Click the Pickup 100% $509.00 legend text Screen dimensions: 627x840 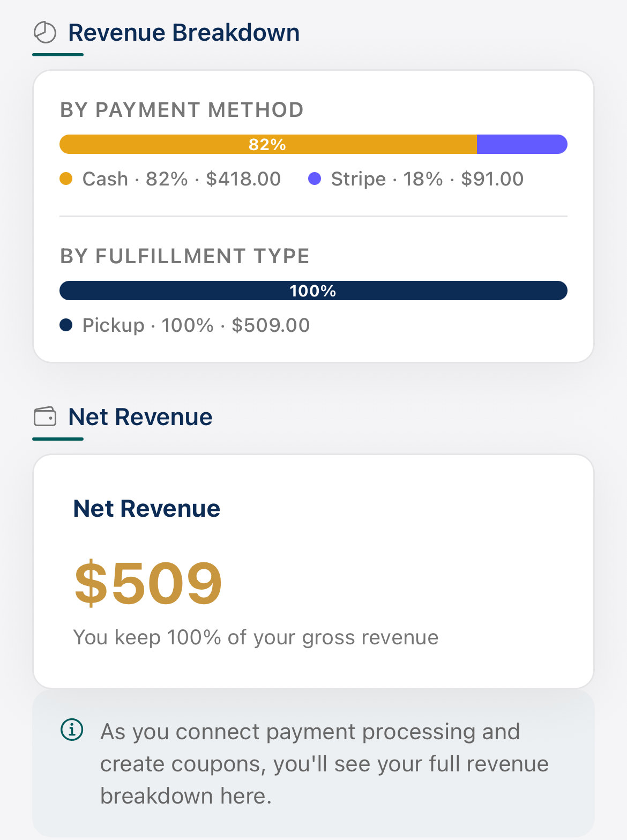click(196, 325)
